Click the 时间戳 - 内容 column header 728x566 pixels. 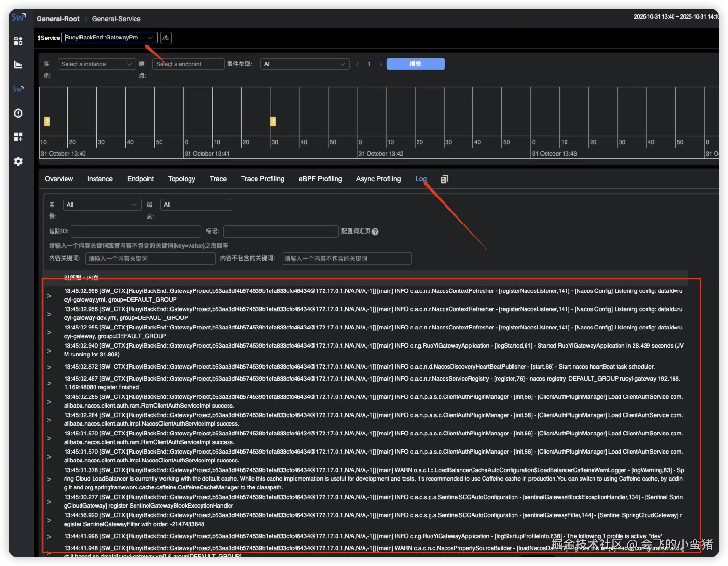81,278
